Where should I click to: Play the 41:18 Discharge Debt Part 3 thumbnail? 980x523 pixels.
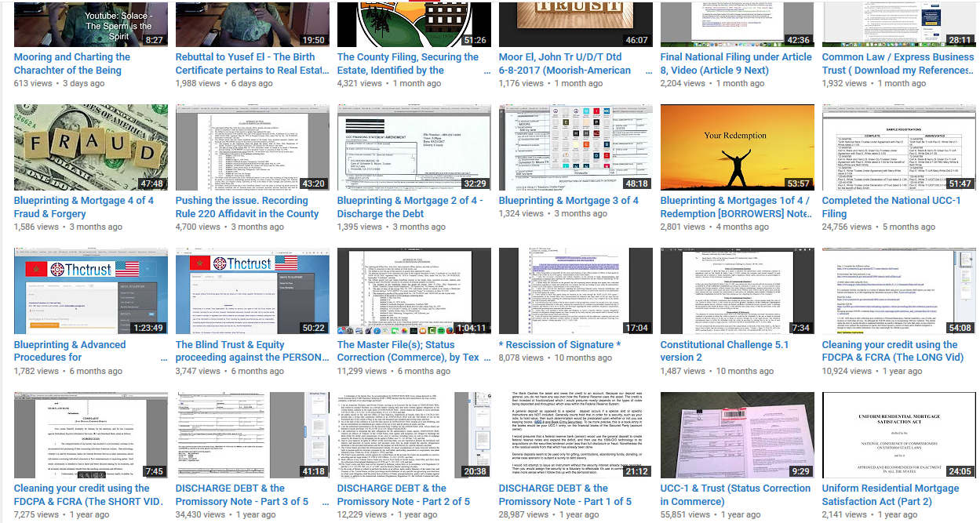pyautogui.click(x=253, y=435)
